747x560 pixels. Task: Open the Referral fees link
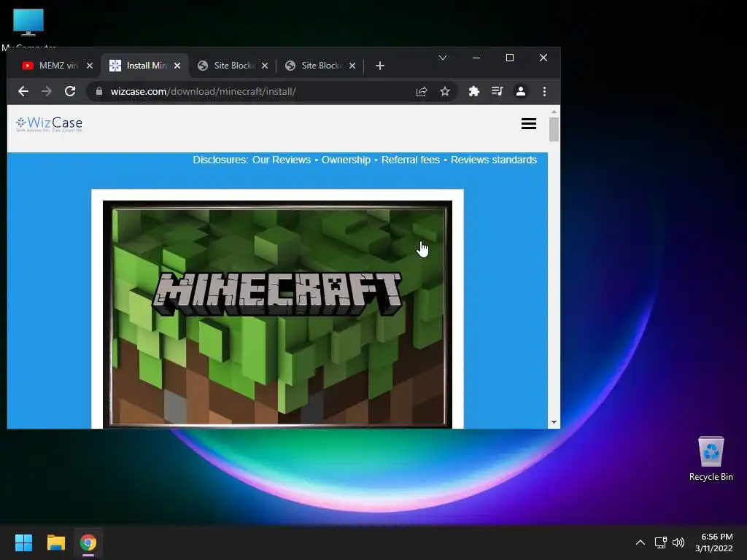tap(411, 160)
